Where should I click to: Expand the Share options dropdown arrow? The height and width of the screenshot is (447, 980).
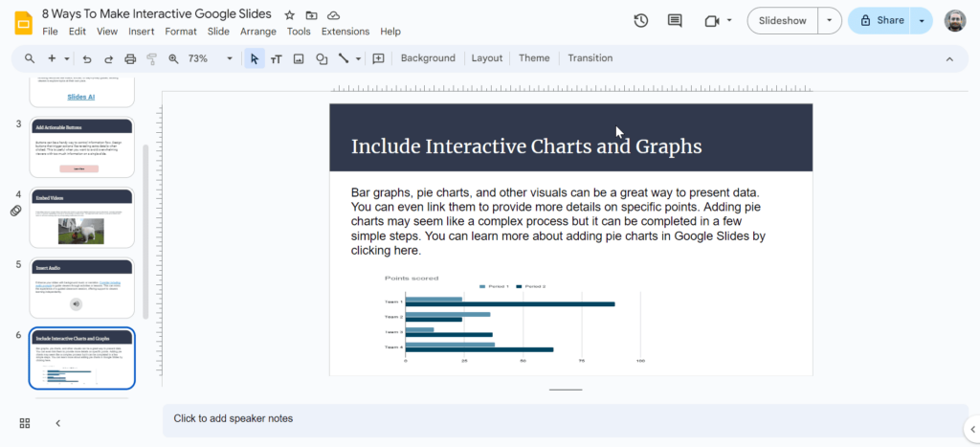tap(922, 20)
